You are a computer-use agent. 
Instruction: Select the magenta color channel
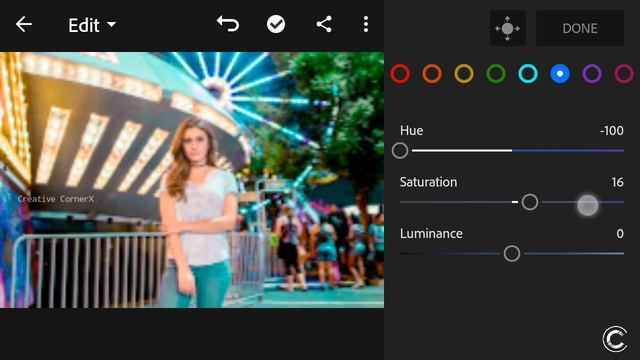(624, 74)
